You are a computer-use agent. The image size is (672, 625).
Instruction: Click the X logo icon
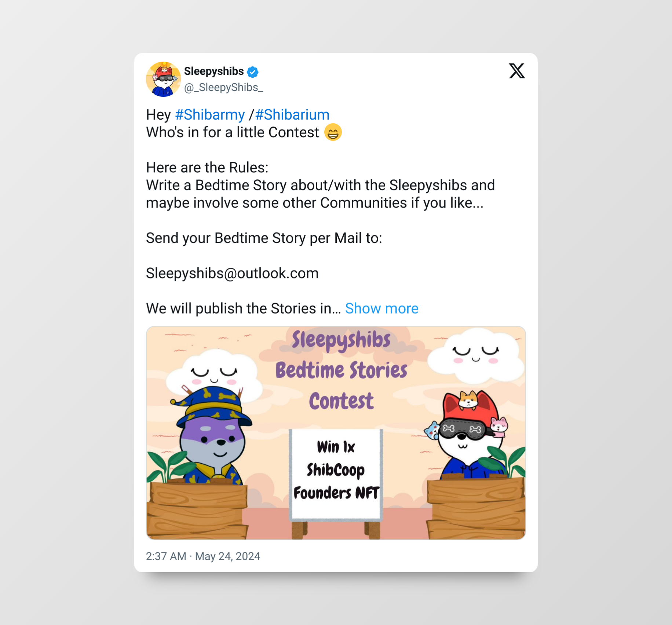pos(517,71)
